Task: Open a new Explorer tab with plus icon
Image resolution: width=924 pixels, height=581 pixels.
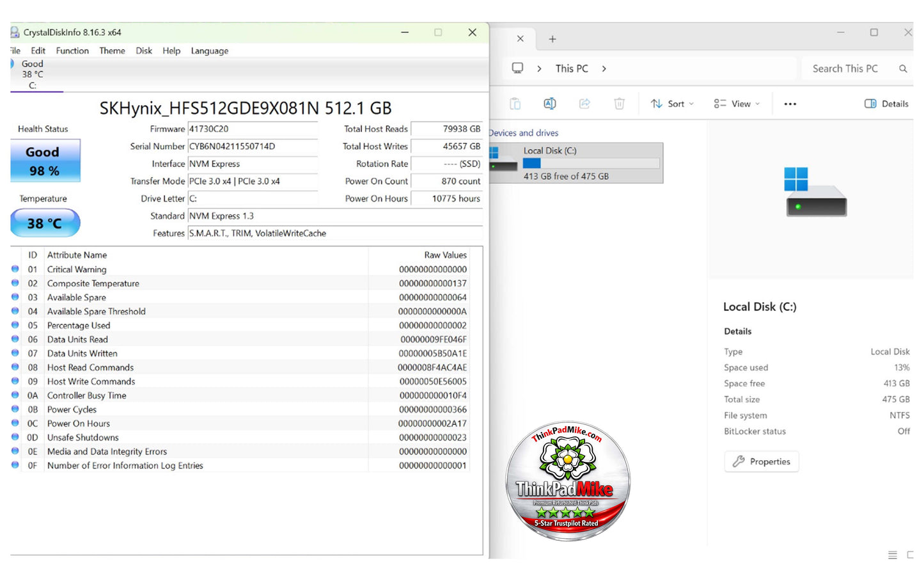Action: 552,39
